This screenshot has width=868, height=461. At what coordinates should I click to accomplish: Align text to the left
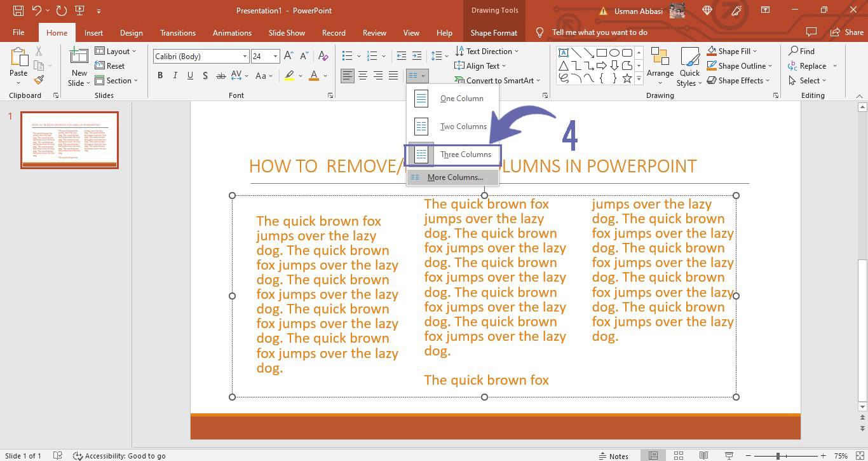pos(348,76)
